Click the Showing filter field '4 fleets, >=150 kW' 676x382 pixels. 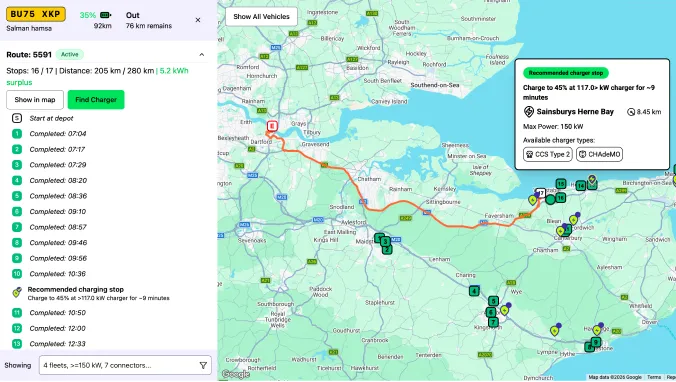(x=125, y=365)
